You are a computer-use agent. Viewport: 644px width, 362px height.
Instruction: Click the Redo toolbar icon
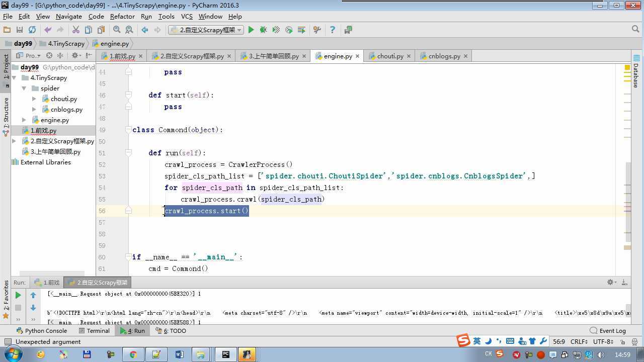click(x=60, y=30)
